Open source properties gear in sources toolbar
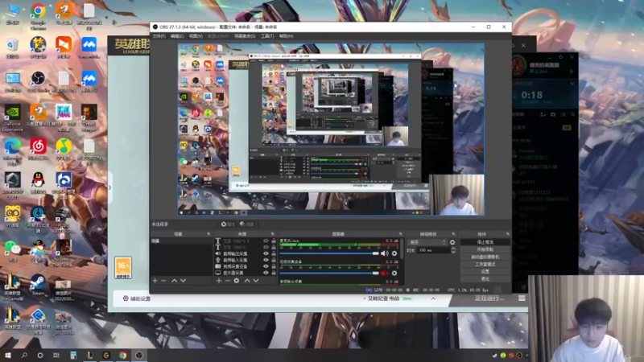This screenshot has height=362, width=644. click(x=237, y=281)
